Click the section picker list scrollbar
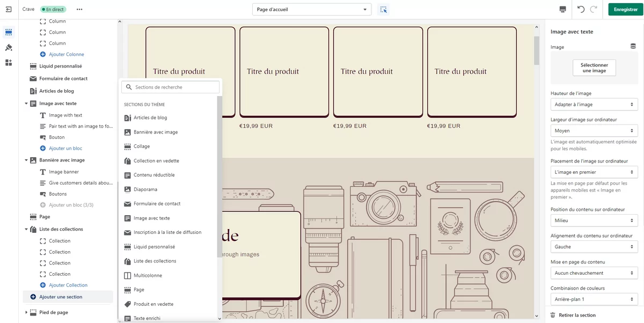 coord(219,177)
